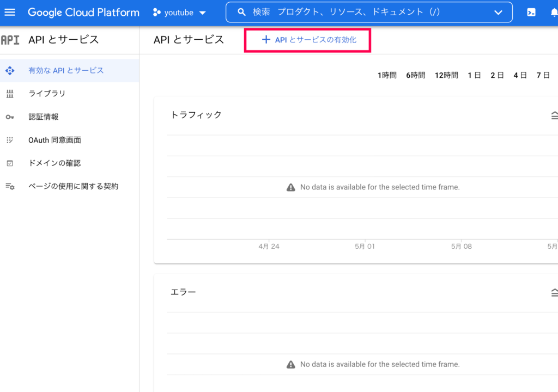Screen dimensions: 558x392
Task: Open 認証情報 credentials page
Action: (x=69, y=117)
